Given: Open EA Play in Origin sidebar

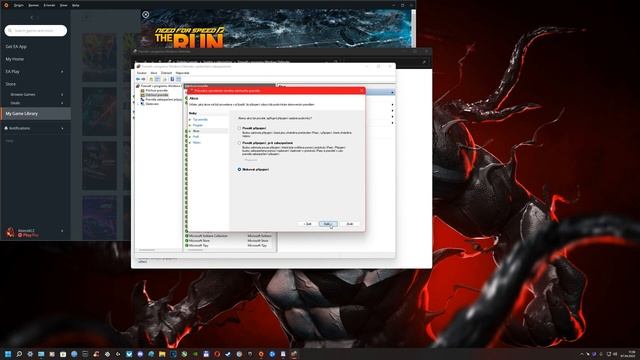Looking at the screenshot, I should click(13, 71).
